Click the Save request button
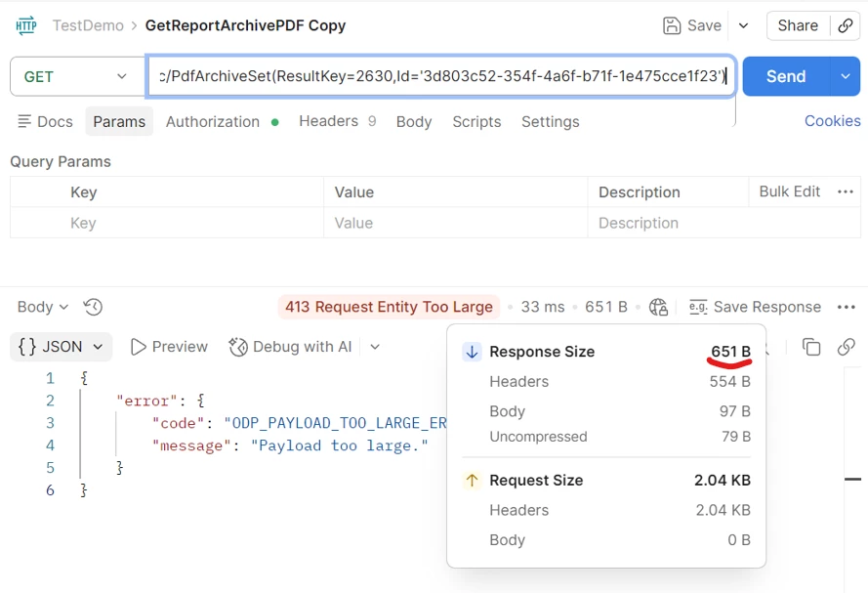Screen dimensions: 868x593 point(692,25)
